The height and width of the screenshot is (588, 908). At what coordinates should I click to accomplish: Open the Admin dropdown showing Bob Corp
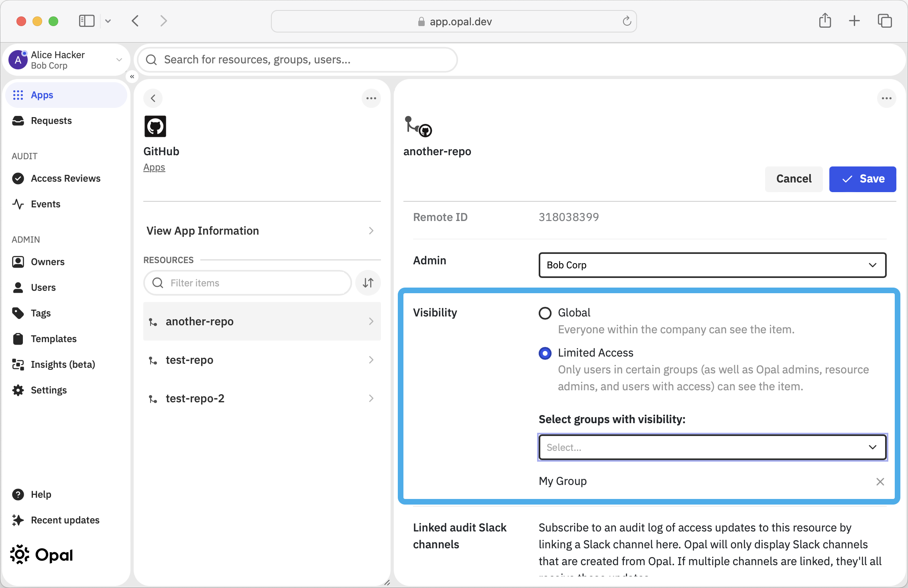(712, 265)
